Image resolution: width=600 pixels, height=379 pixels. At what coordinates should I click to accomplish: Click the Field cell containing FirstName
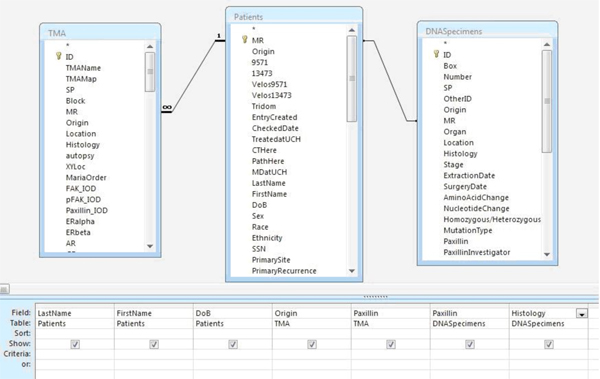click(x=153, y=313)
